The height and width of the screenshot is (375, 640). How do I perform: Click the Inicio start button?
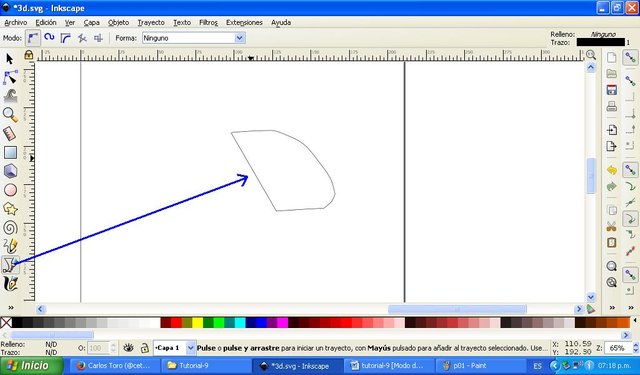pos(31,365)
